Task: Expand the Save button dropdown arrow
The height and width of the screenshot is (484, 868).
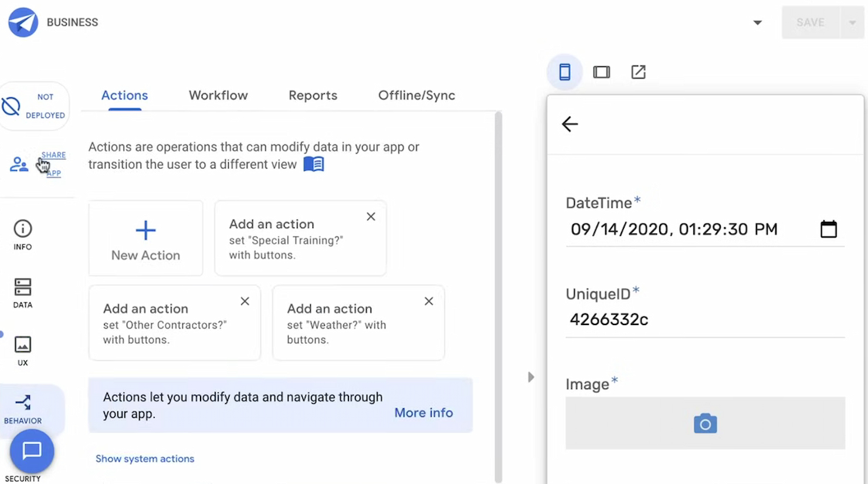Action: coord(852,23)
